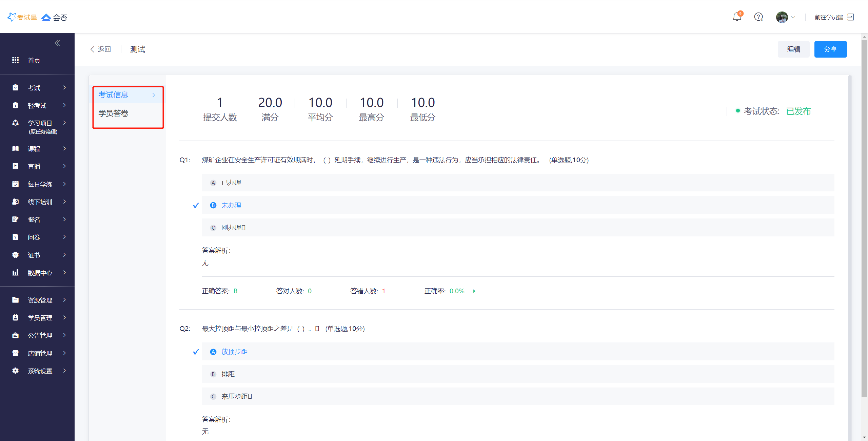
Task: Click the 系统设置 gear icon
Action: [15, 371]
